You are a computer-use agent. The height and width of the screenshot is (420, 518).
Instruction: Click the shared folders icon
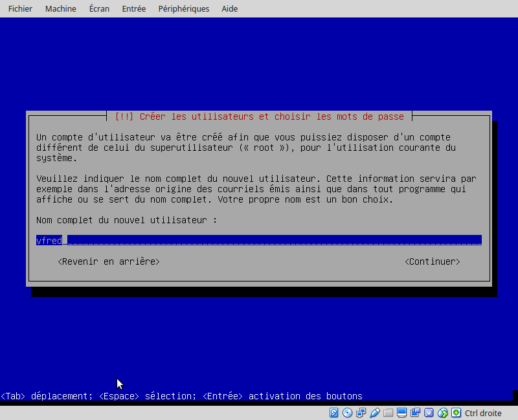point(388,413)
